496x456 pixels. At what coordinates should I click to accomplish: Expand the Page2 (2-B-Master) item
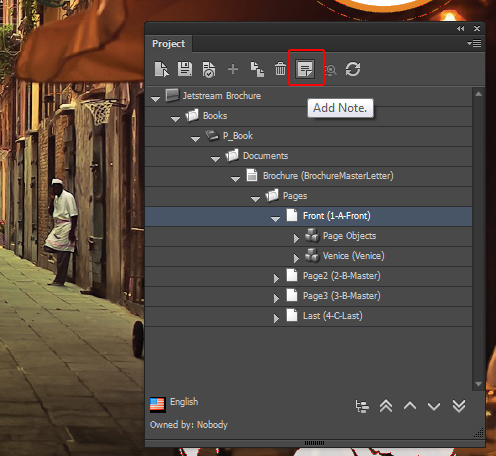[x=276, y=278]
